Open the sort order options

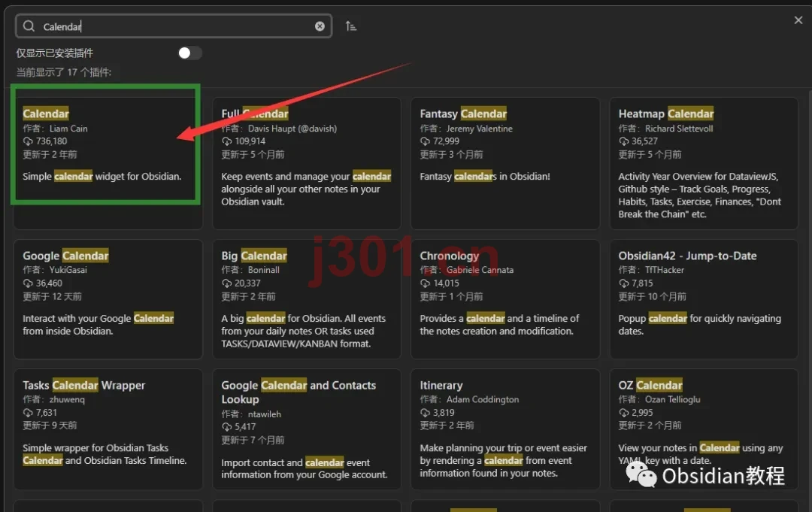click(x=351, y=26)
